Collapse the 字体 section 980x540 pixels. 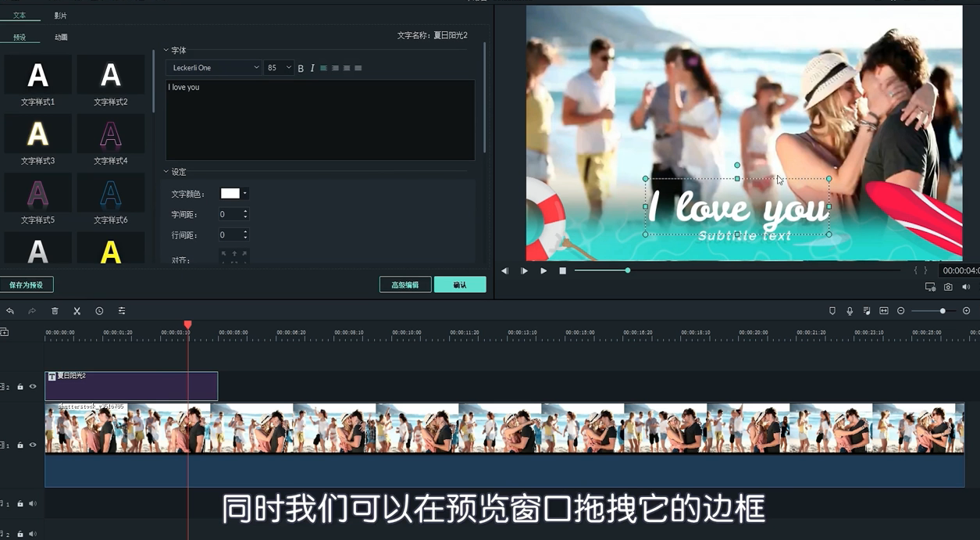[x=166, y=50]
